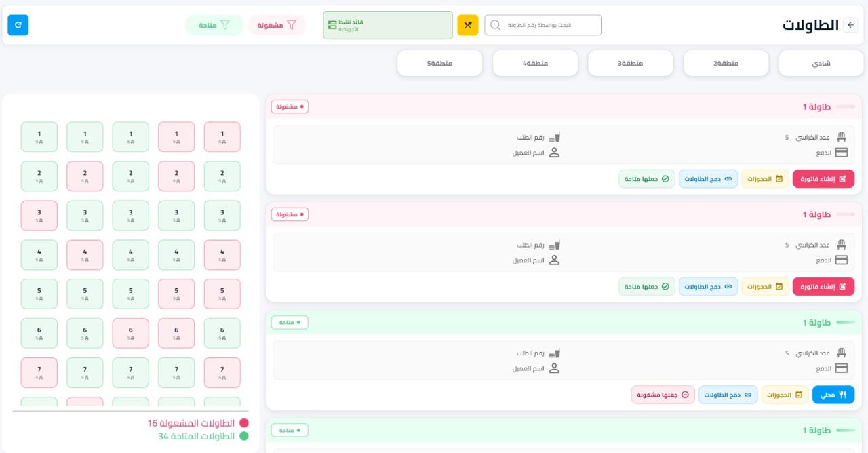Click the مشغولة status badge on the top card
The image size is (868, 453).
[x=290, y=106]
